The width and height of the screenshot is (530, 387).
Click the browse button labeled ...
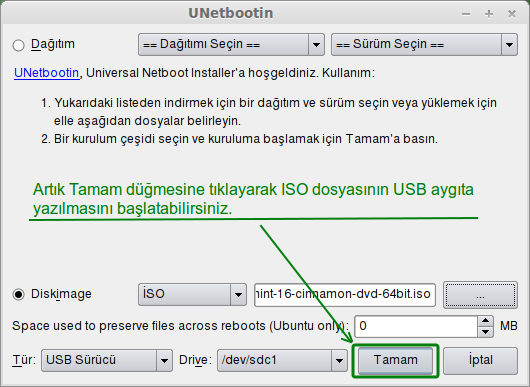tap(480, 295)
